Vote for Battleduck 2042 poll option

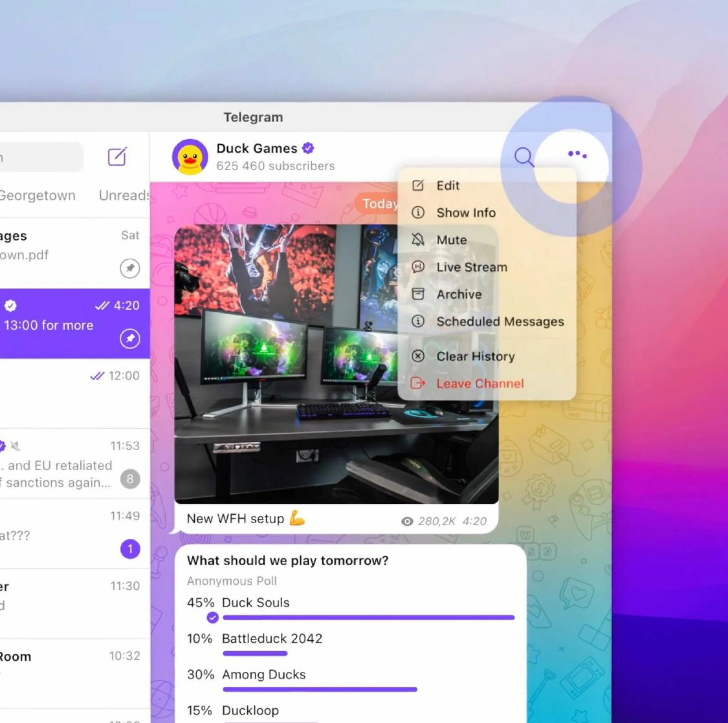(351, 645)
